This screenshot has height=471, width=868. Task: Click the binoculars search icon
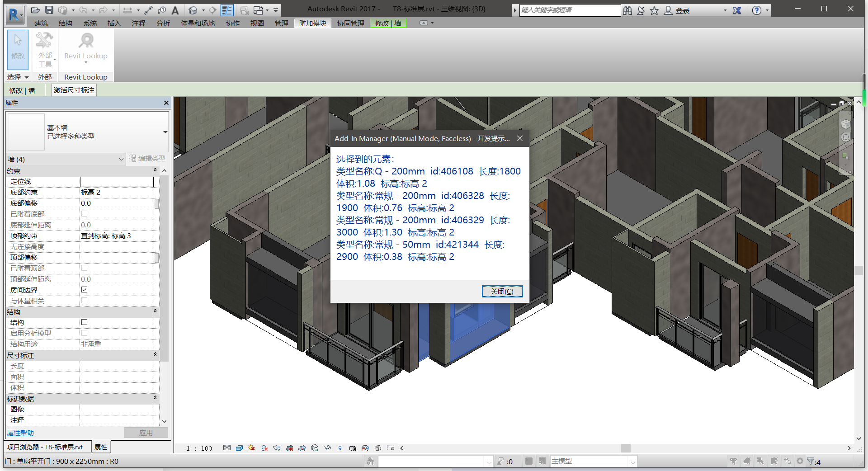coord(627,10)
